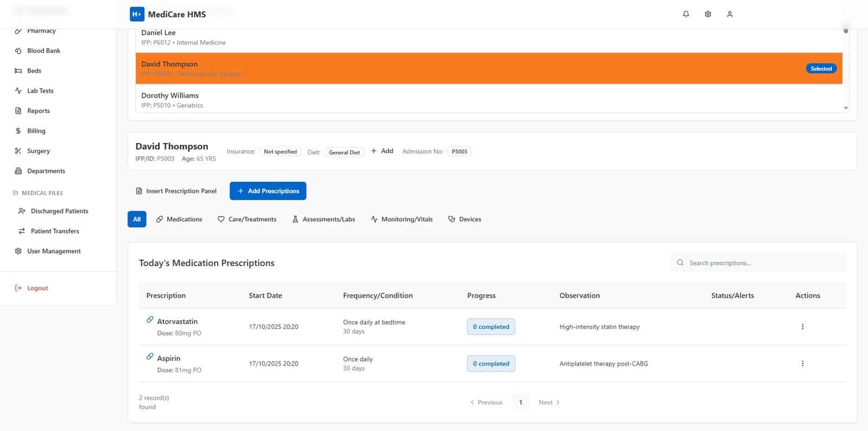Click the Pharmacy icon in sidebar
The height and width of the screenshot is (431, 868).
tap(18, 31)
